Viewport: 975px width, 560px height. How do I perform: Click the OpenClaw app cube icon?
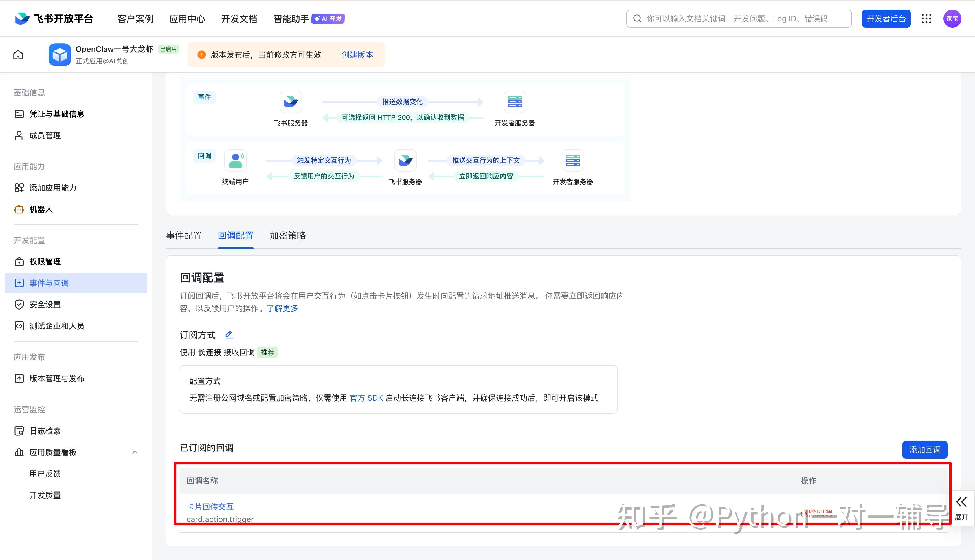click(x=60, y=55)
